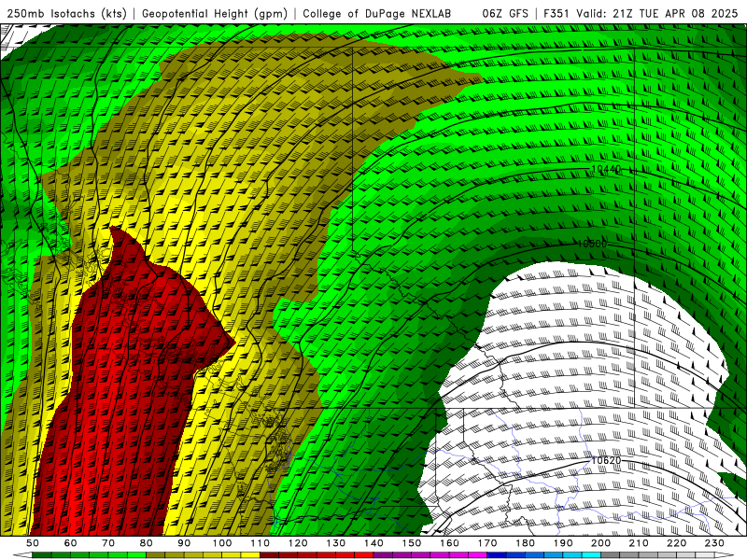Click the 160 value on color scale
The image size is (747, 560).
(x=450, y=543)
